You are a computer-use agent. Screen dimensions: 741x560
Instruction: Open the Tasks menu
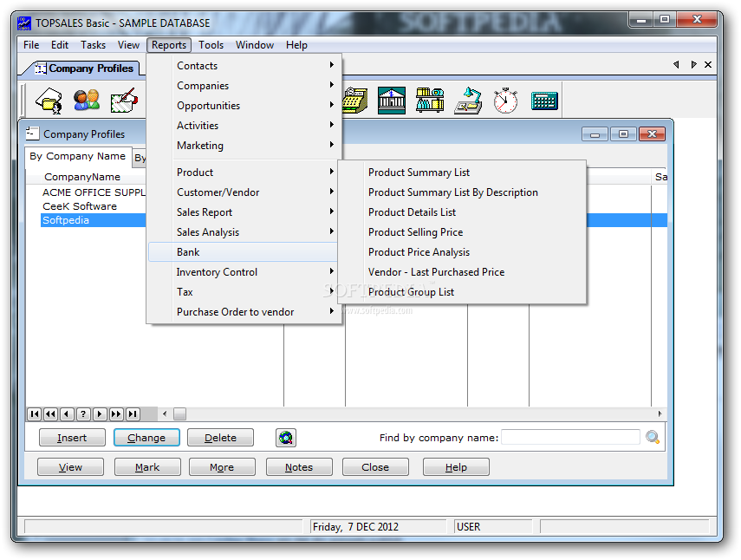pyautogui.click(x=93, y=45)
